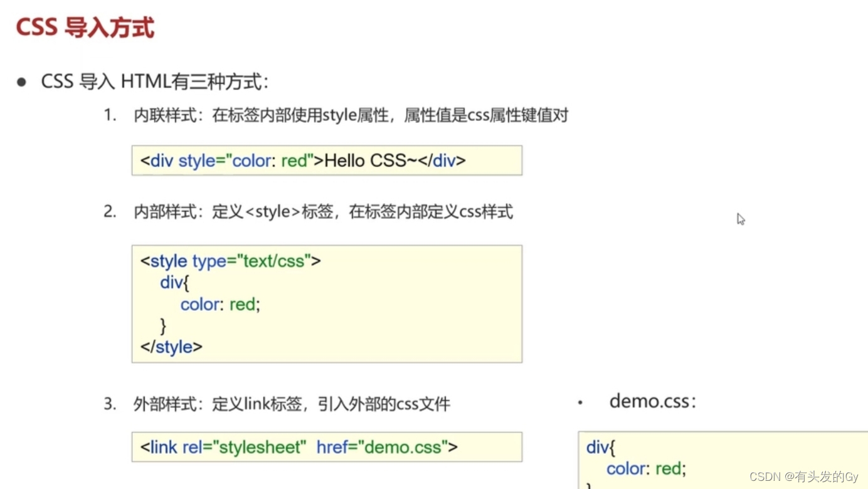
Task: Select the inline style code box with Hello CSS~
Action: pos(326,160)
